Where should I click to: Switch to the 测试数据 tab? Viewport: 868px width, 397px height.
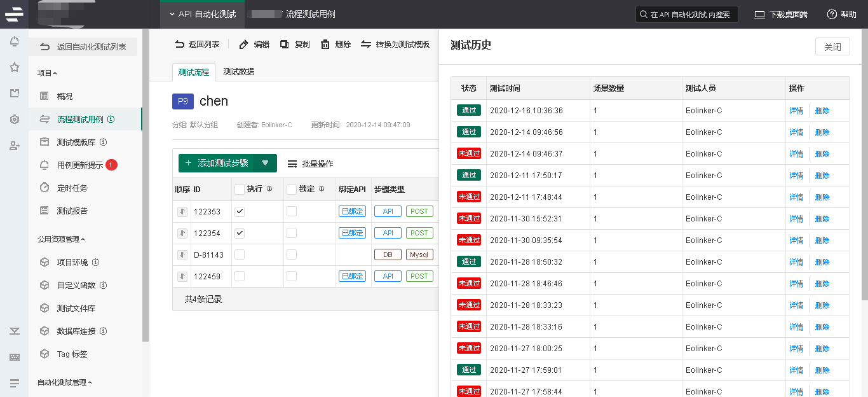click(x=238, y=72)
